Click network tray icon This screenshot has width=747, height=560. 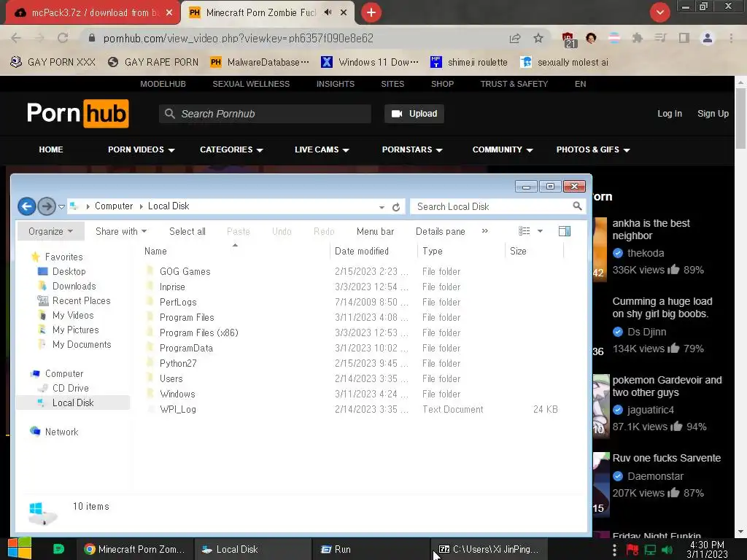click(x=650, y=550)
